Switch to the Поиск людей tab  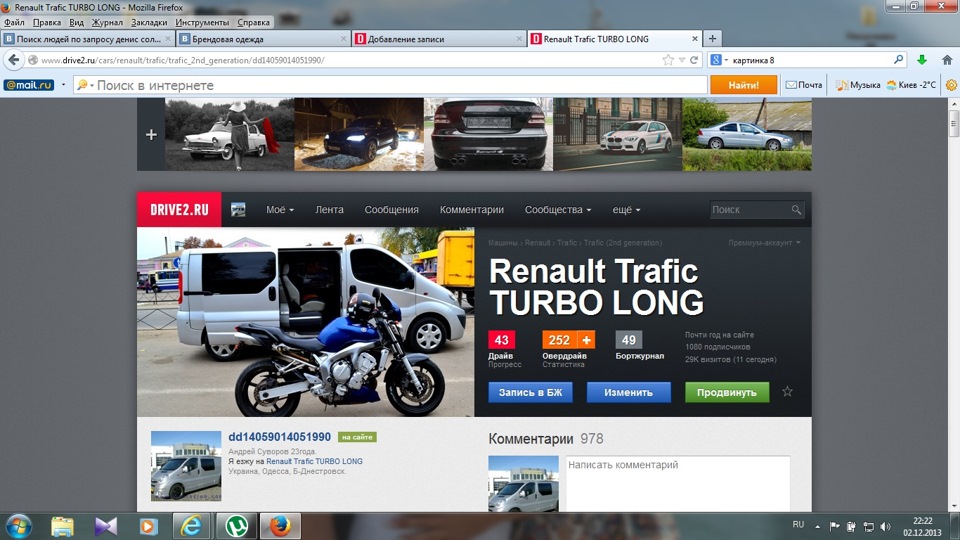tap(87, 39)
